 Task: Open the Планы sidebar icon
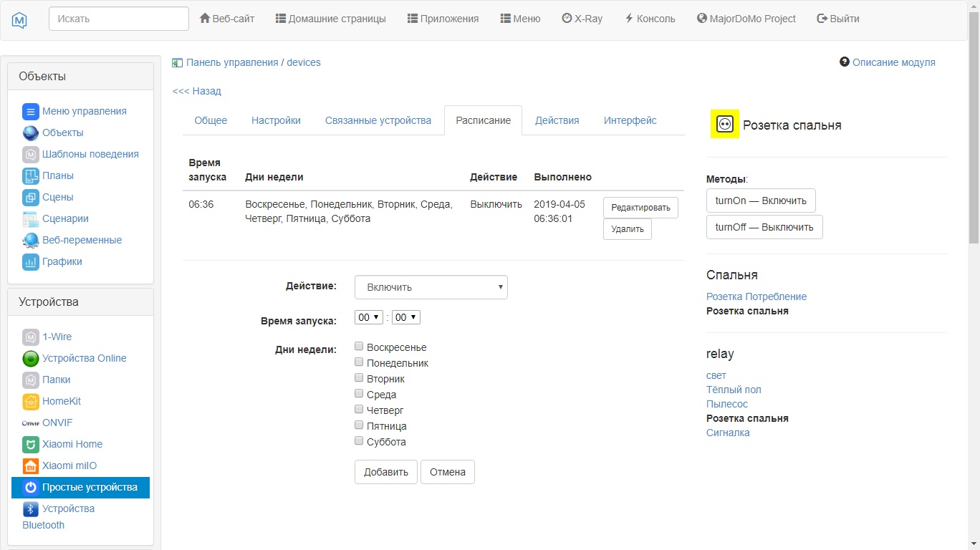click(x=30, y=175)
